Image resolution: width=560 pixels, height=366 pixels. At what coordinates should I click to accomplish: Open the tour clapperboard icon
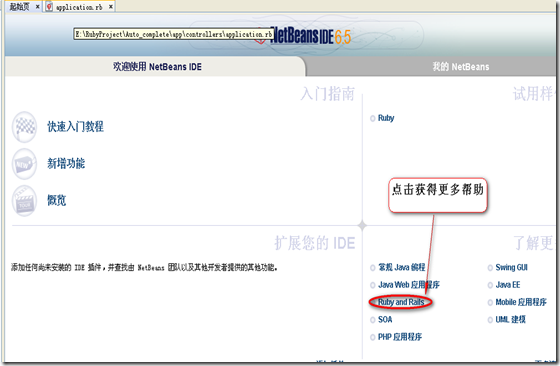click(x=24, y=201)
